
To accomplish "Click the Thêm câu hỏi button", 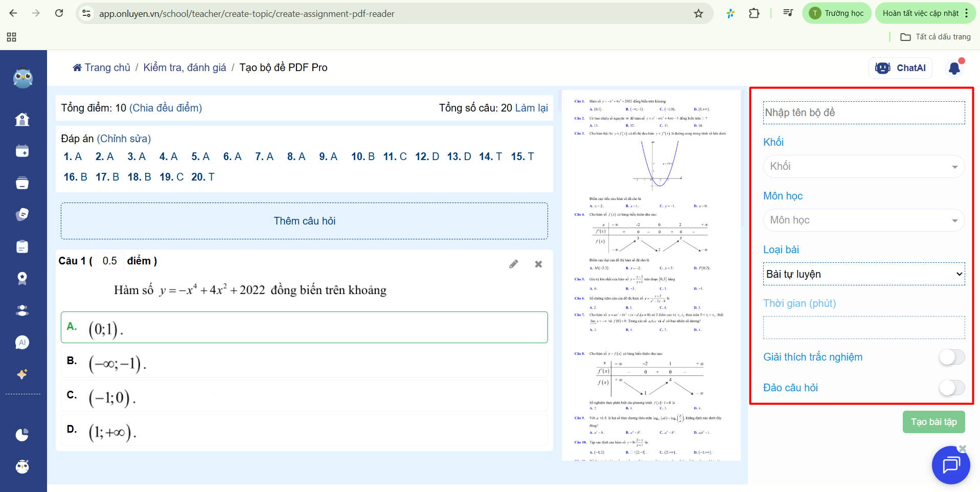I will [304, 221].
